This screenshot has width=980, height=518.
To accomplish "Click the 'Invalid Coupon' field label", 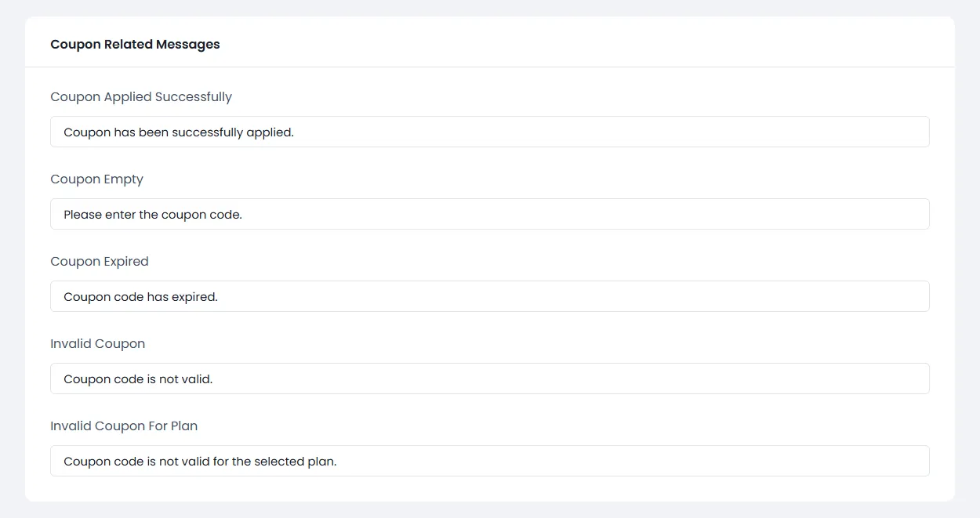I will (97, 344).
